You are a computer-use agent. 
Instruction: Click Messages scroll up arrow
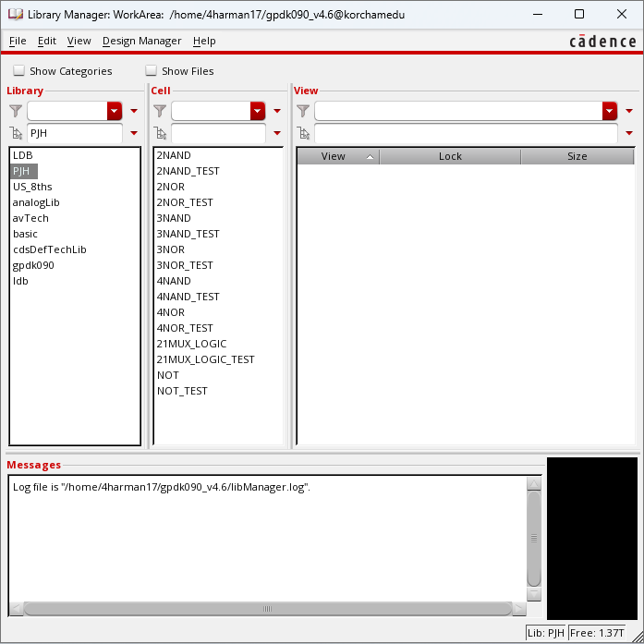coord(533,484)
